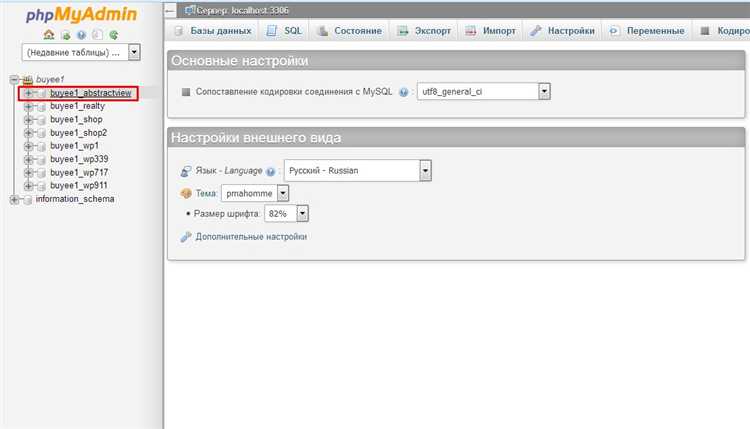Switch to the SQL tab

pos(284,31)
